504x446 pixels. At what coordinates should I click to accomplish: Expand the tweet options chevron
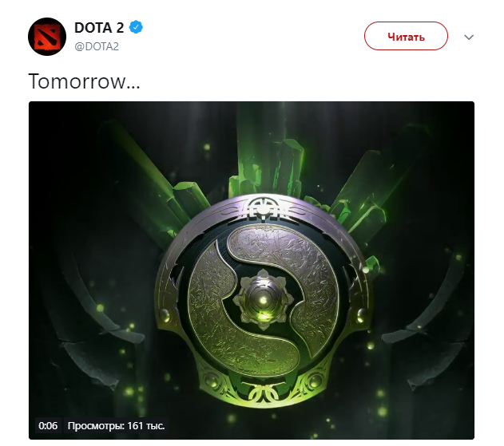[469, 37]
